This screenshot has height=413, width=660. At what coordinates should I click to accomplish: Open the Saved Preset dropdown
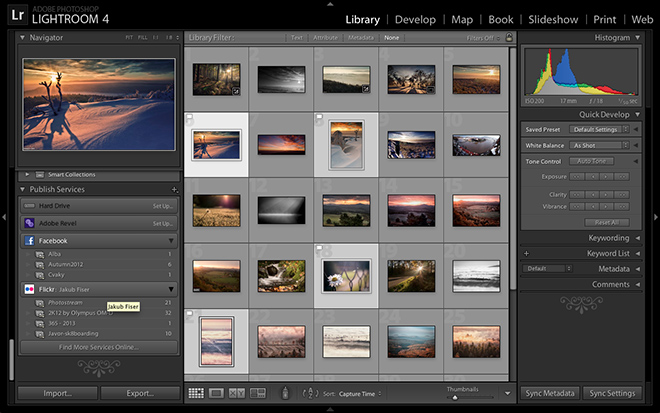pos(598,129)
